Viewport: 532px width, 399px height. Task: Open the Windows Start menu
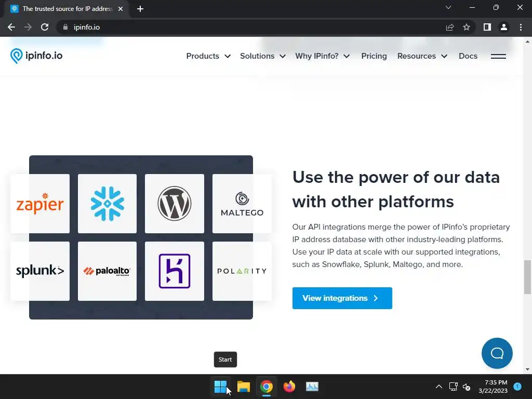click(220, 387)
